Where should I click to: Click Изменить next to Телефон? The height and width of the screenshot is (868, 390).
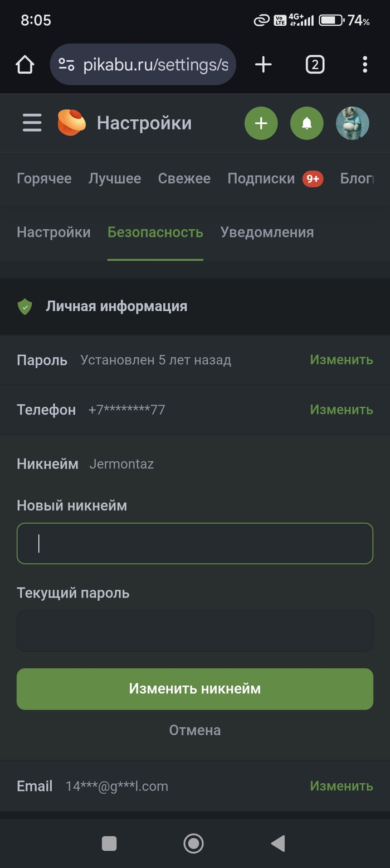click(341, 409)
